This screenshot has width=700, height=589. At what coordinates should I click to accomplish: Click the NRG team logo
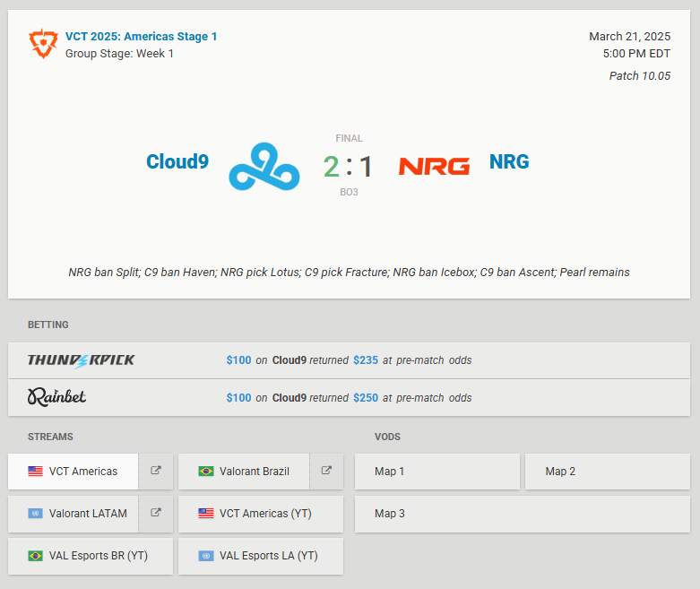pyautogui.click(x=434, y=166)
